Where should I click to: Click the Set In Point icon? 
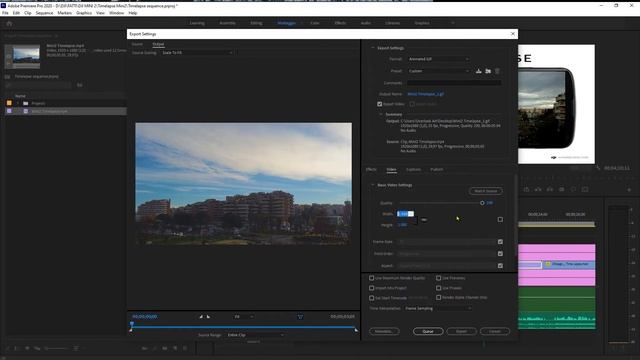click(x=201, y=316)
